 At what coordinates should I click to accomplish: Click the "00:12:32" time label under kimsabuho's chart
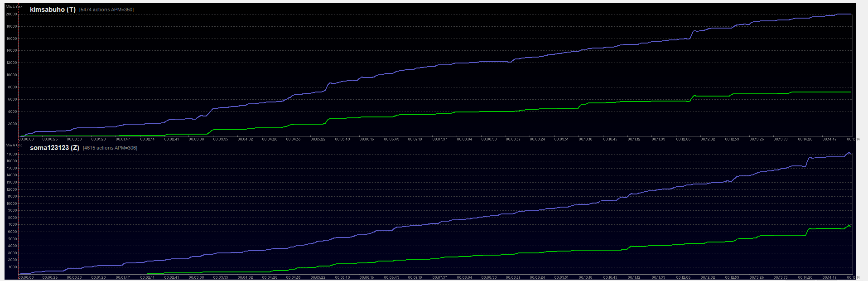708,139
